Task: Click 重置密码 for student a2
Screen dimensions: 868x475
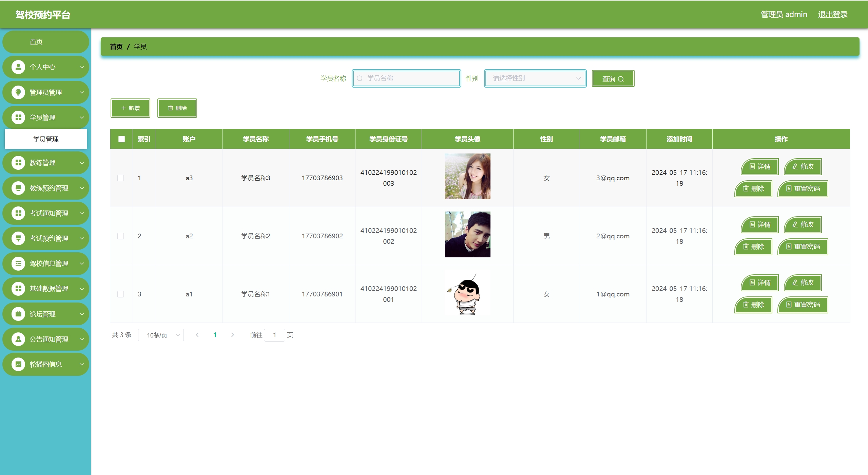Action: (803, 246)
